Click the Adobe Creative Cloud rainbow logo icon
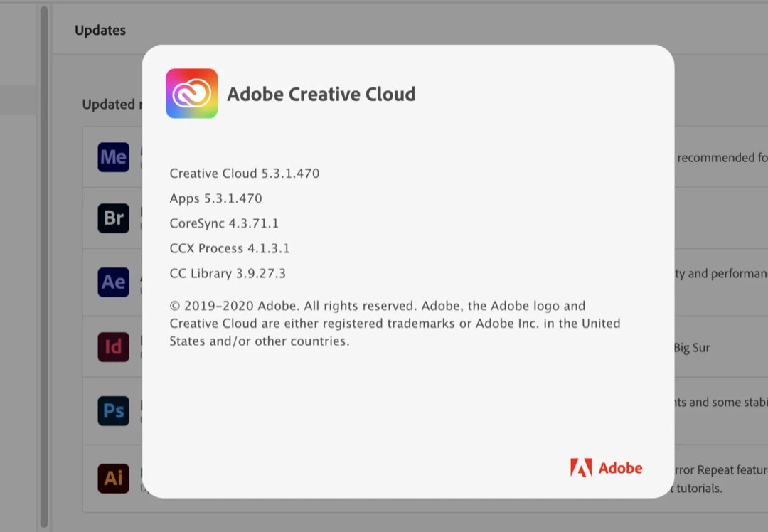Viewport: 768px width, 532px height. [191, 93]
